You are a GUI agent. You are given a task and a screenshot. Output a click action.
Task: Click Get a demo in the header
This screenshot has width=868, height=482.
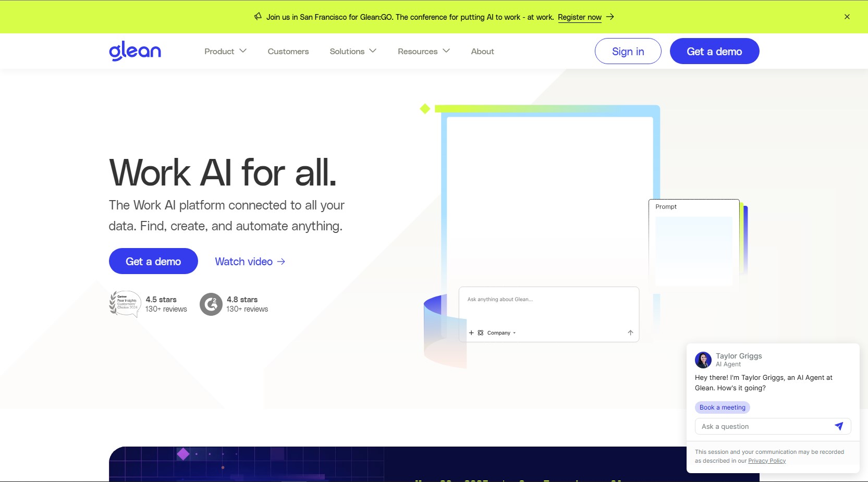click(x=714, y=51)
